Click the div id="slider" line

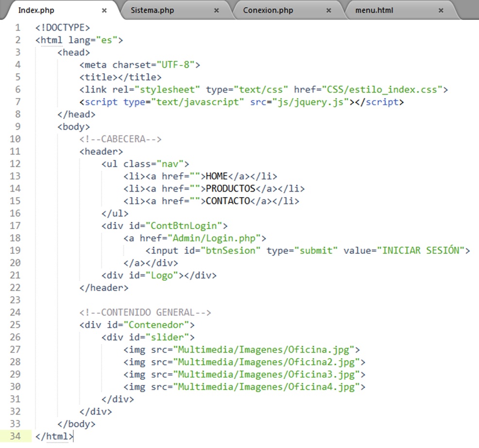[148, 337]
